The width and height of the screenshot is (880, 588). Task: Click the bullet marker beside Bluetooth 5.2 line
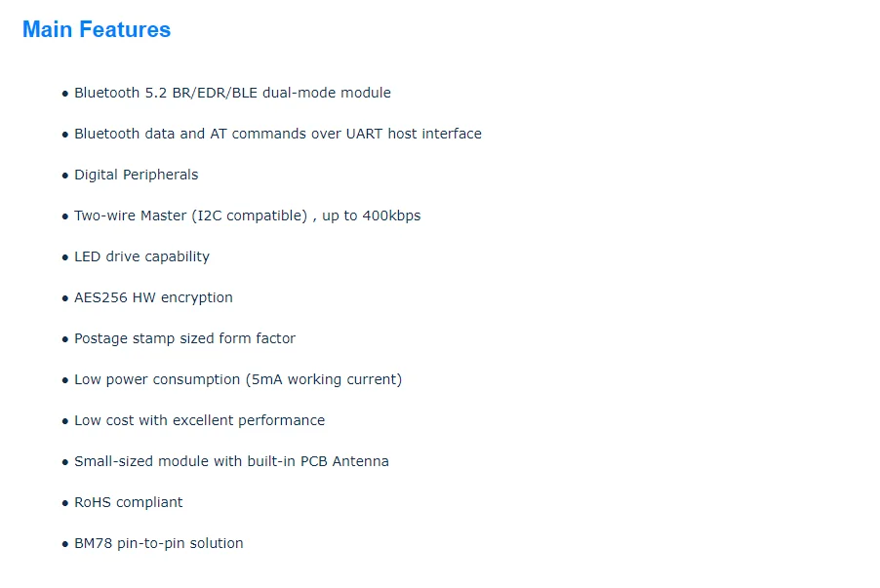(65, 95)
